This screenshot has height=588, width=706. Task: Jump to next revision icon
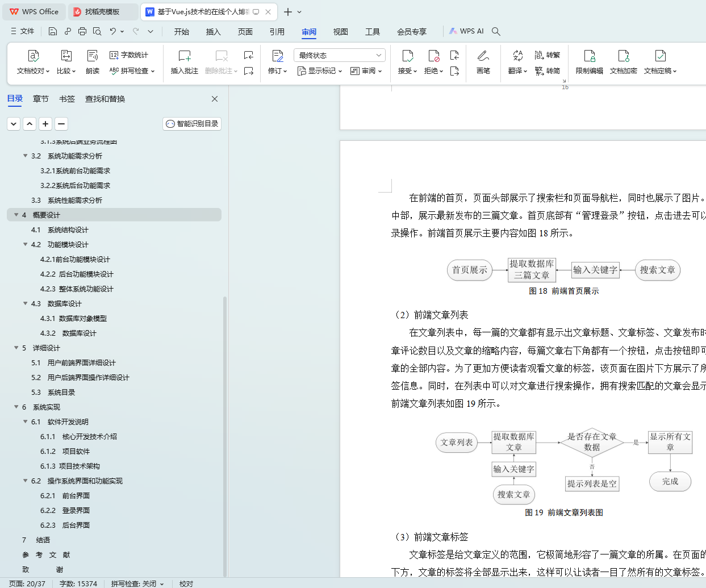(454, 71)
